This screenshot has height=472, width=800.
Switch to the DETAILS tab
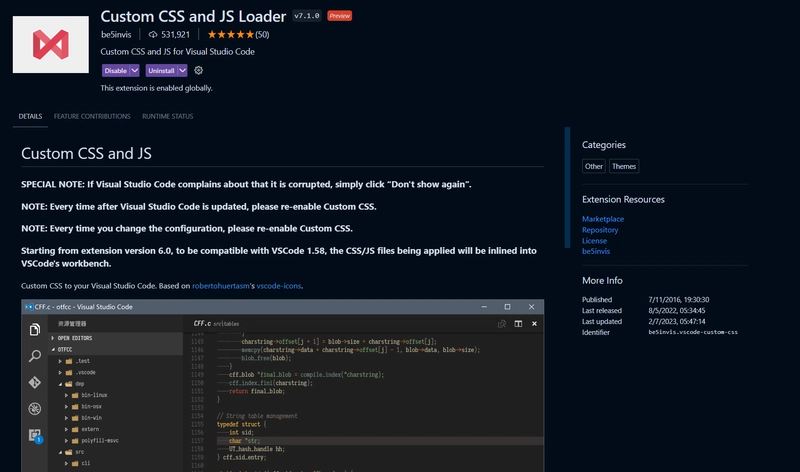click(x=30, y=116)
